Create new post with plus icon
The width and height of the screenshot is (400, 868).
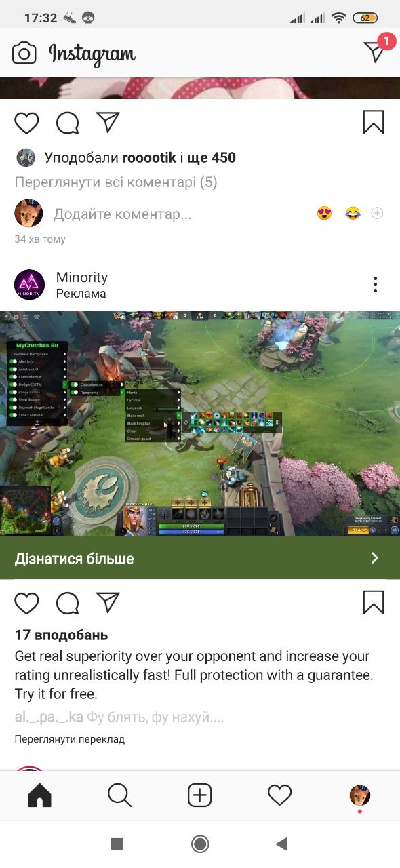pyautogui.click(x=199, y=795)
